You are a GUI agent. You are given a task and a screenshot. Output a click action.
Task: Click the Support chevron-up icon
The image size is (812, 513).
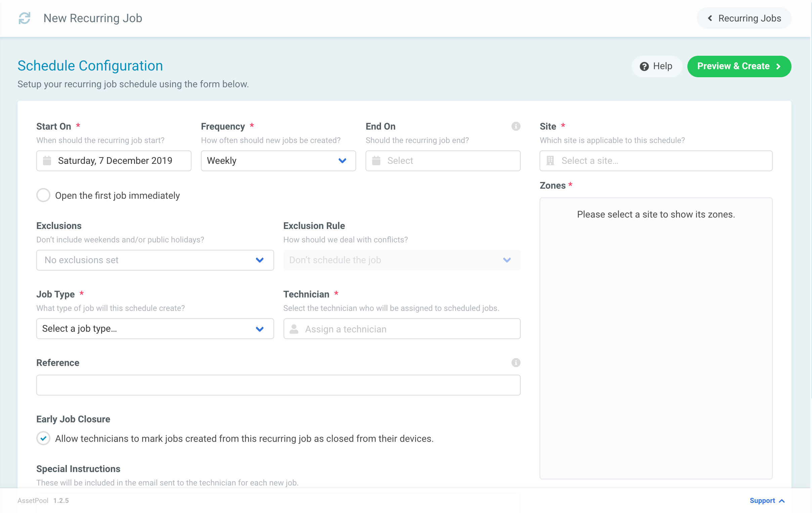(782, 501)
